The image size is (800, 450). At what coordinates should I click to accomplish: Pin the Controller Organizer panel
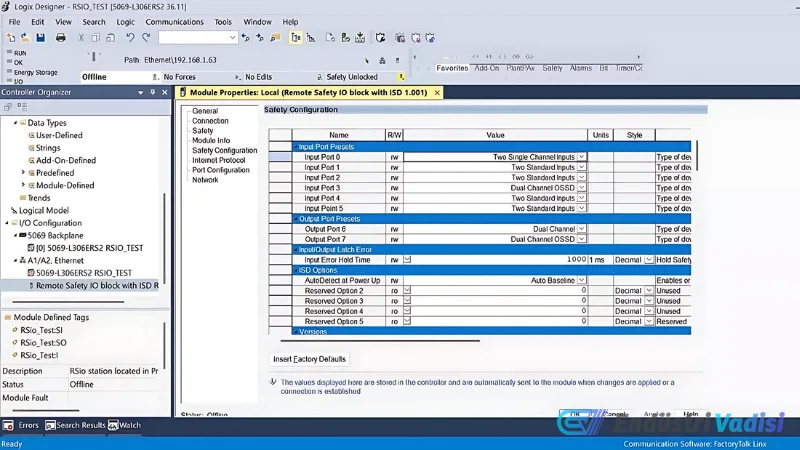click(x=151, y=93)
